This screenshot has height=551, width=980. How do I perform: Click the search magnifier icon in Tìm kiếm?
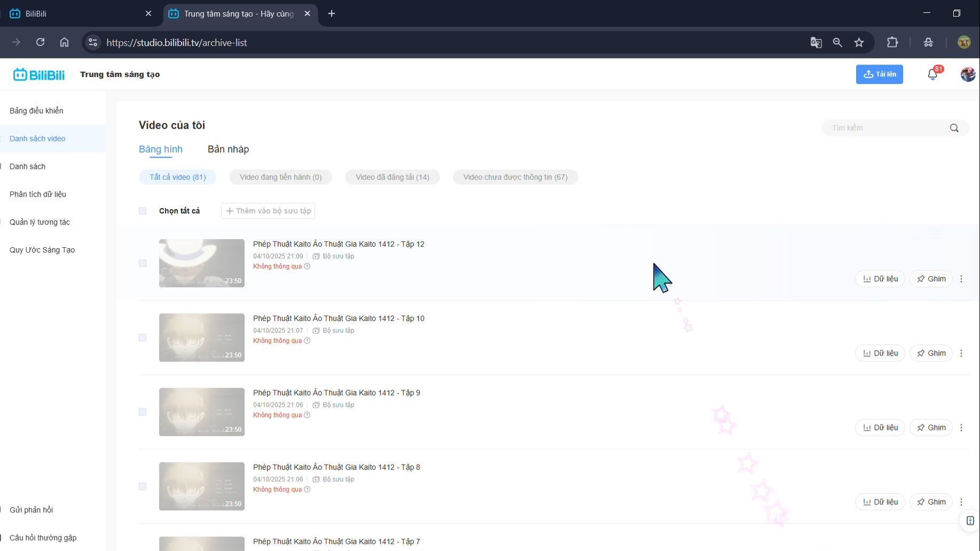[954, 128]
